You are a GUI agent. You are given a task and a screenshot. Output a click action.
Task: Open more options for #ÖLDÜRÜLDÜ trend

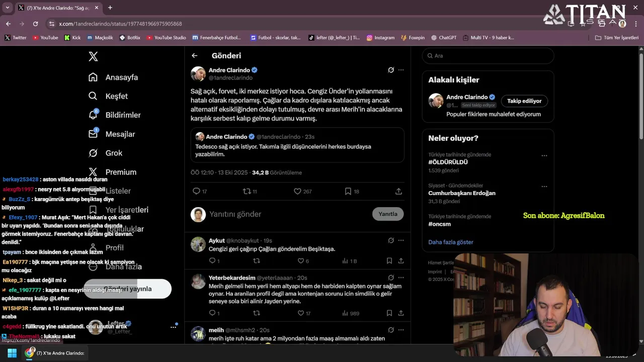click(544, 156)
